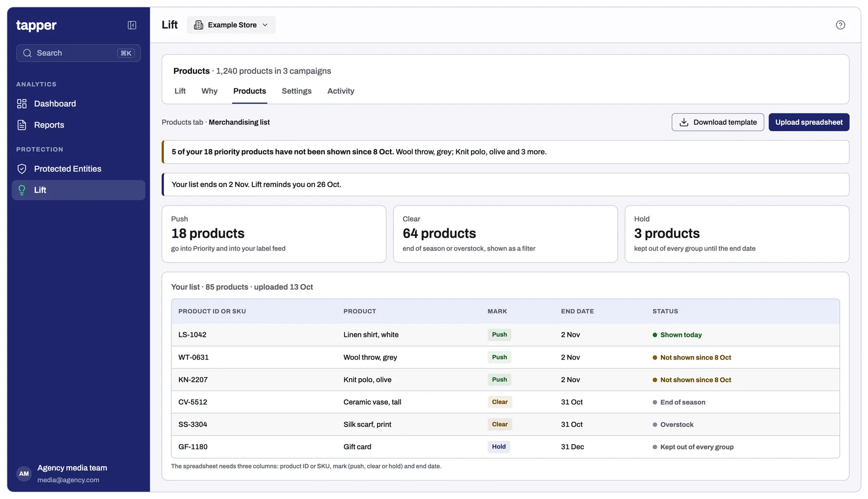Click the Push 18 products card

pos(274,234)
